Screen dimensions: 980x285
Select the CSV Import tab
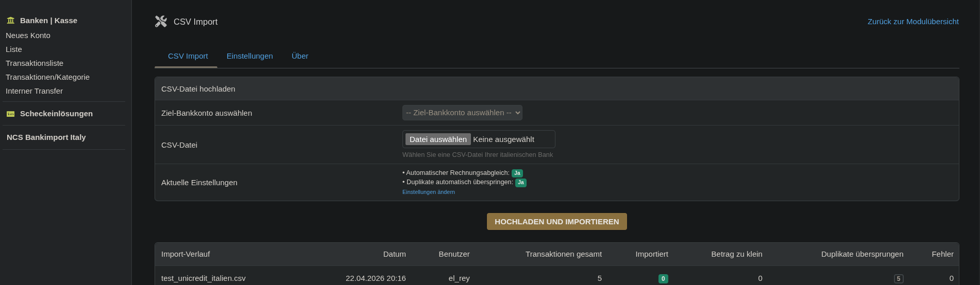click(x=188, y=56)
